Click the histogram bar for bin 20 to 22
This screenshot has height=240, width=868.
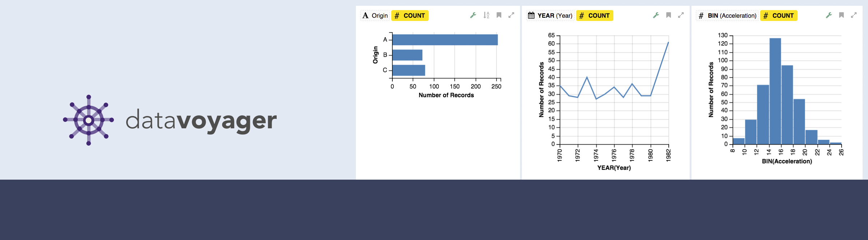811,137
